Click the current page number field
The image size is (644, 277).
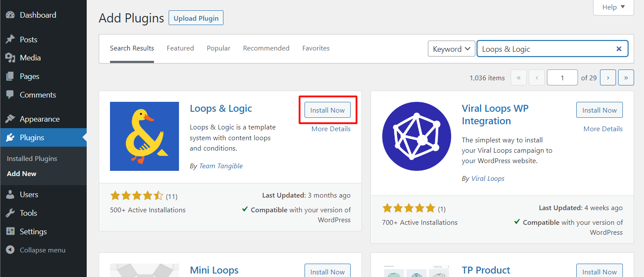[562, 78]
